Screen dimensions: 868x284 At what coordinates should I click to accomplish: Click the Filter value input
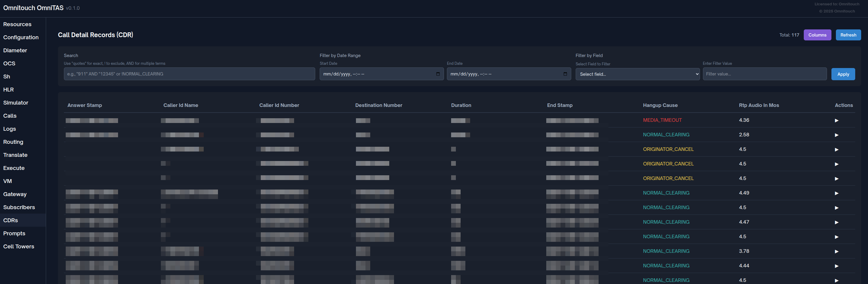(x=764, y=74)
